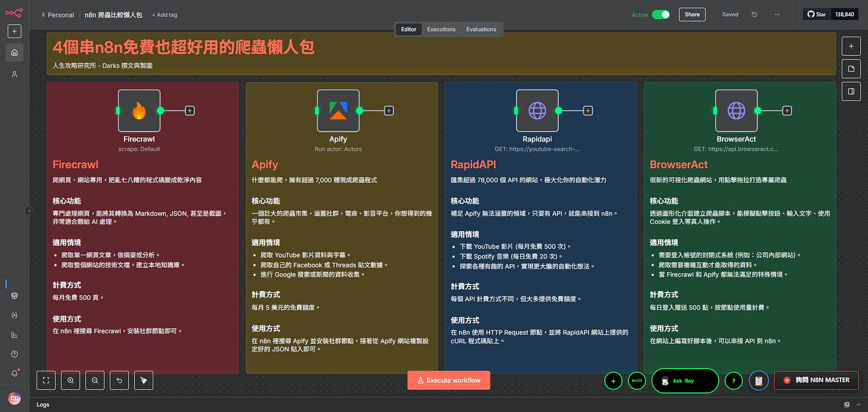This screenshot has height=412, width=868.
Task: Click the blue-ringed clipboard icon
Action: [x=759, y=380]
